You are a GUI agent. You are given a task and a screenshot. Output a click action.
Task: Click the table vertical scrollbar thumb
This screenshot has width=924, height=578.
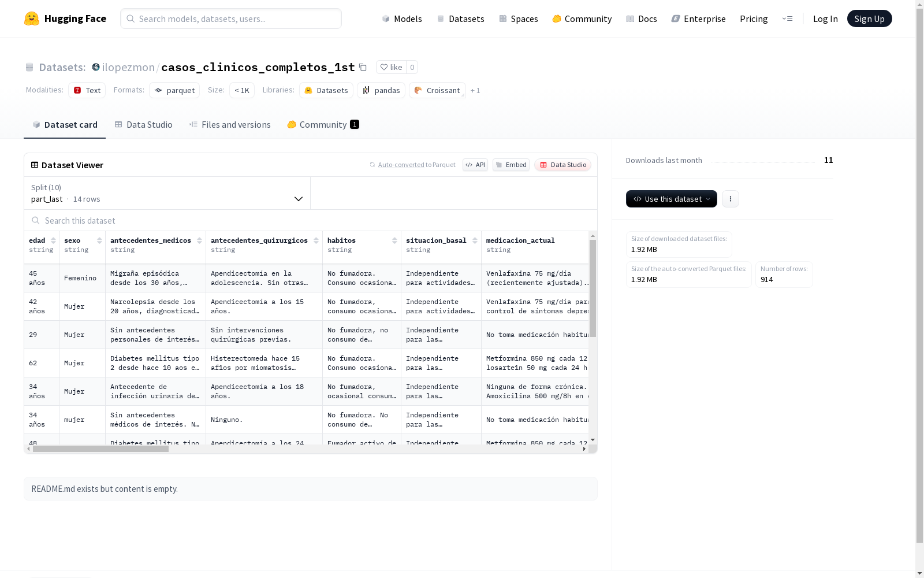[x=593, y=288]
